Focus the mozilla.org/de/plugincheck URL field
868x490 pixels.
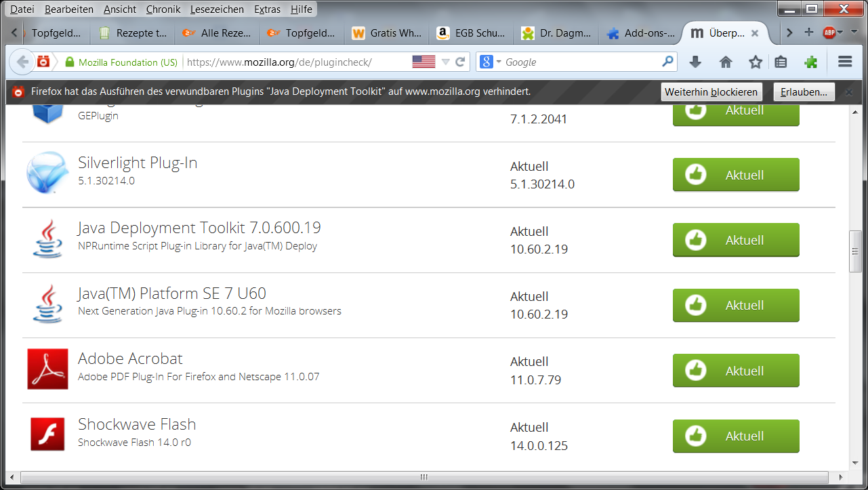pyautogui.click(x=297, y=62)
